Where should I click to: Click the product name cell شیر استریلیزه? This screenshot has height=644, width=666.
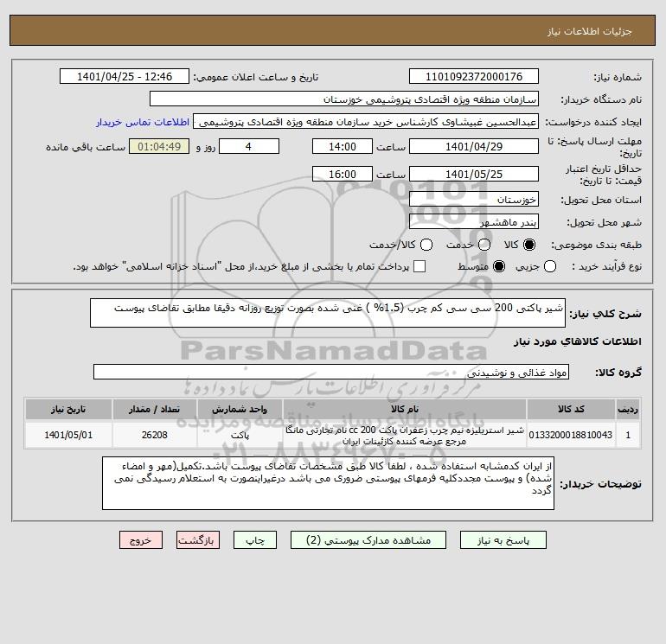click(x=405, y=435)
